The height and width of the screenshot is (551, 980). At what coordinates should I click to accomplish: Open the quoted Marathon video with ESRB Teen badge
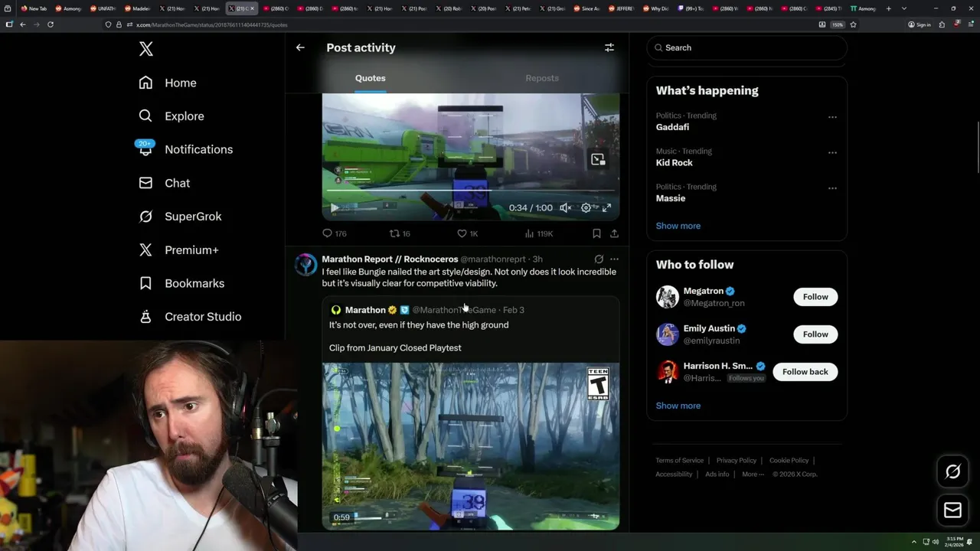[471, 447]
